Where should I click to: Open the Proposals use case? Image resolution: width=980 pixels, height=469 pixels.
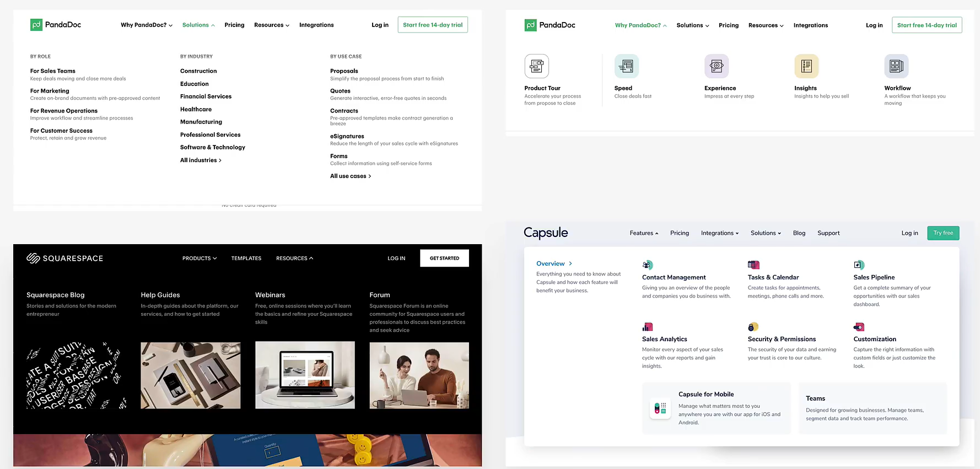point(344,71)
